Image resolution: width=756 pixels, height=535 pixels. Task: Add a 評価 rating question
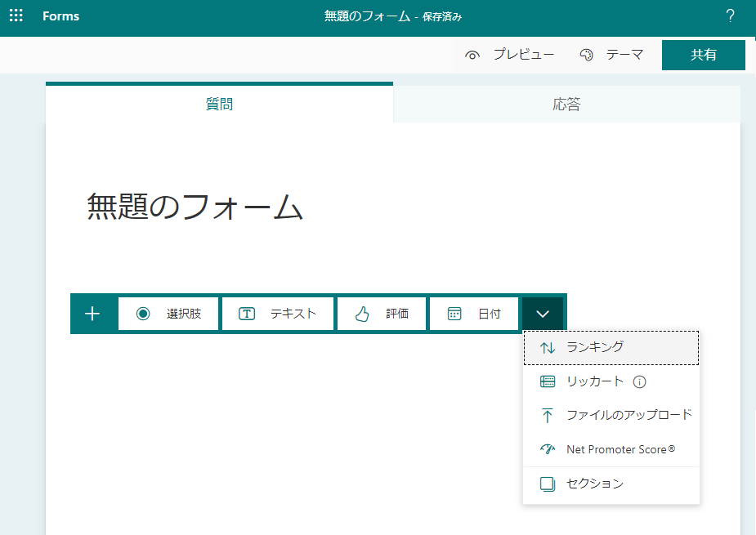(382, 314)
